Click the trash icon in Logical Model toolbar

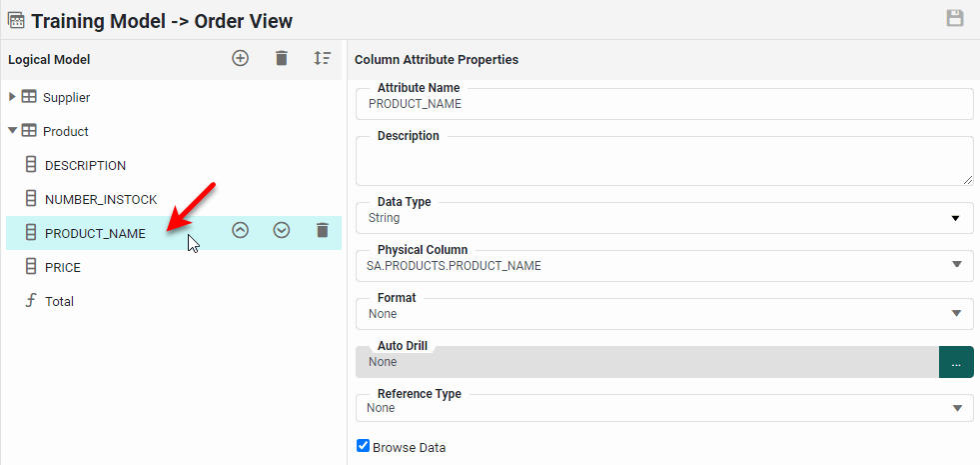282,59
